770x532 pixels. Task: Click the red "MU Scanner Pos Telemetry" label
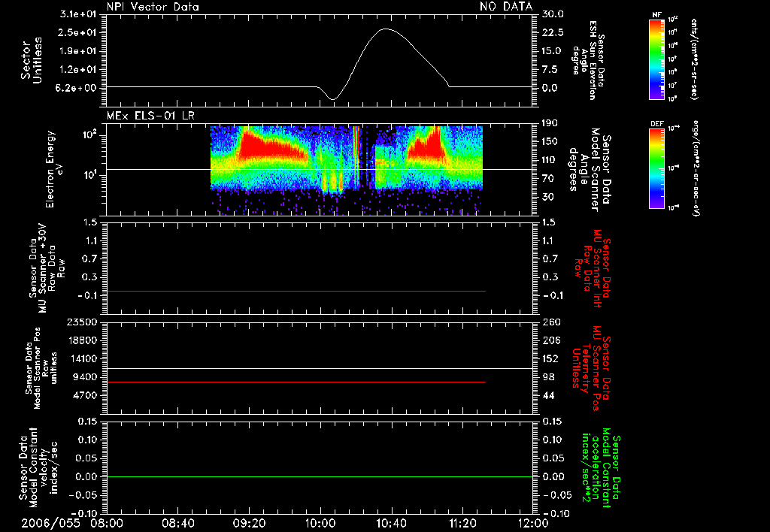[x=591, y=368]
